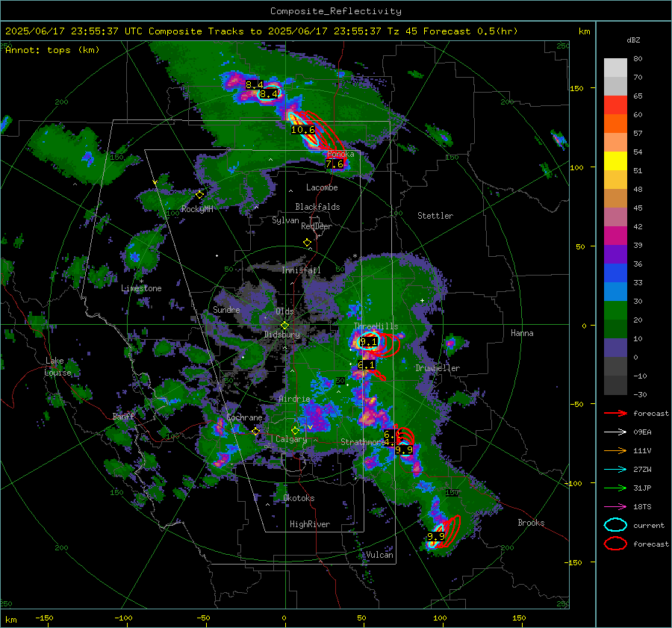The image size is (672, 628).
Task: Click the Drumheller town label
Action: pyautogui.click(x=438, y=368)
